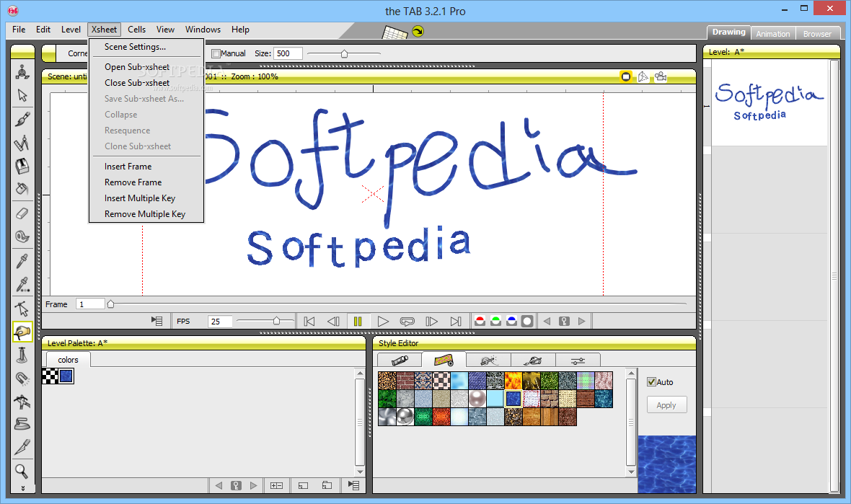The image size is (851, 504).
Task: Toggle the matte channel button
Action: click(x=527, y=321)
